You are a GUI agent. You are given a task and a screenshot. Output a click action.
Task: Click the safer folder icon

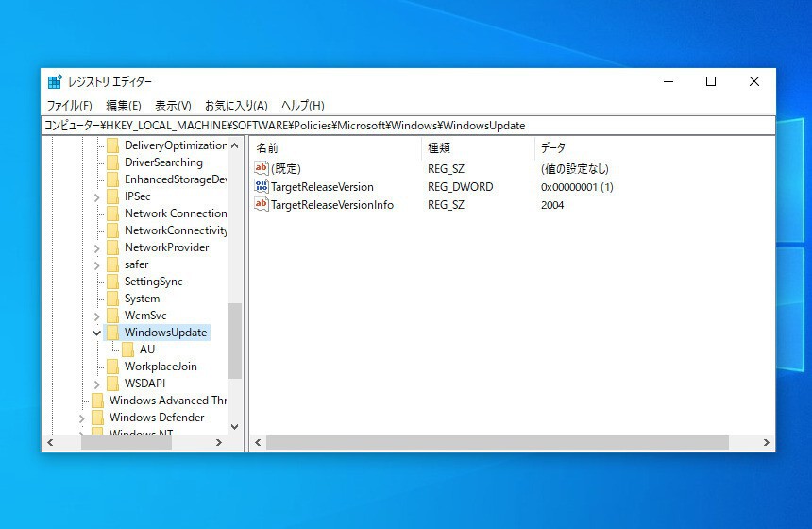click(113, 264)
